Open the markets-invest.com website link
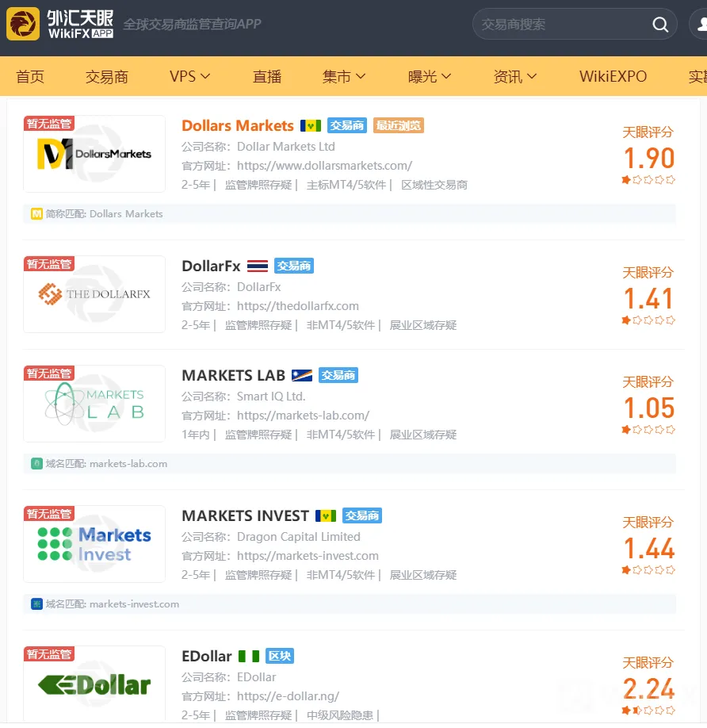Image resolution: width=707 pixels, height=728 pixels. (x=308, y=556)
